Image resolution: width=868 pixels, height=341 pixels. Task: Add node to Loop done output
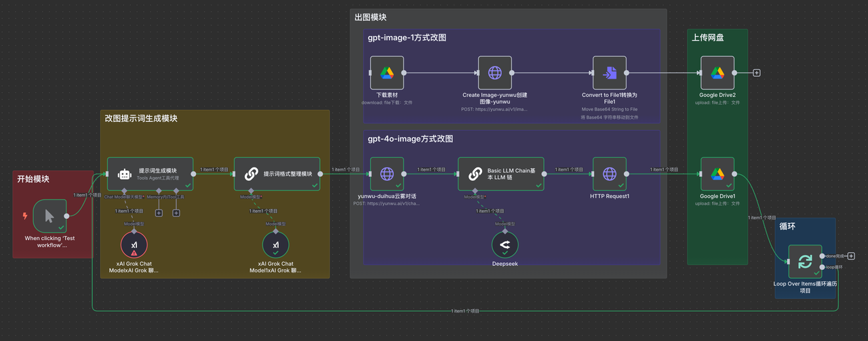(x=851, y=256)
